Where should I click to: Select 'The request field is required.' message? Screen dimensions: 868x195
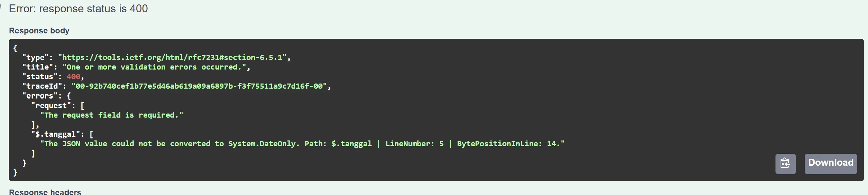click(x=112, y=115)
